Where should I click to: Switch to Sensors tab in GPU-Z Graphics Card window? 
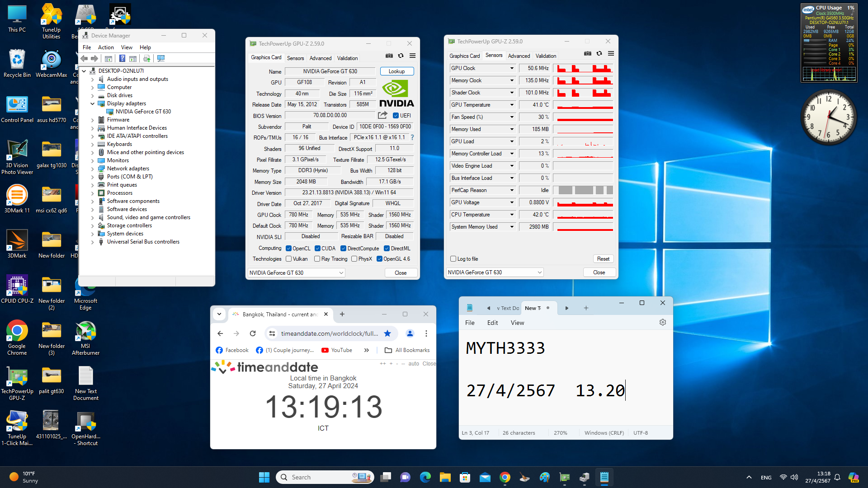point(295,58)
